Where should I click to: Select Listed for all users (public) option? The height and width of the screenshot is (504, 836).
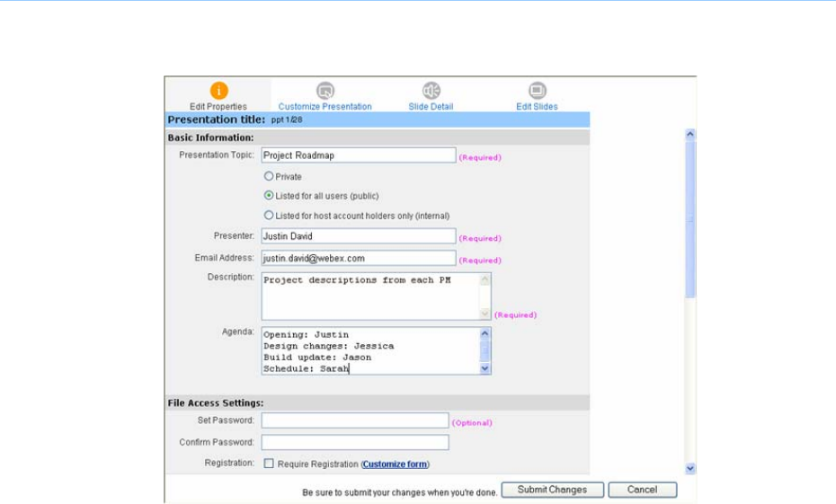269,196
